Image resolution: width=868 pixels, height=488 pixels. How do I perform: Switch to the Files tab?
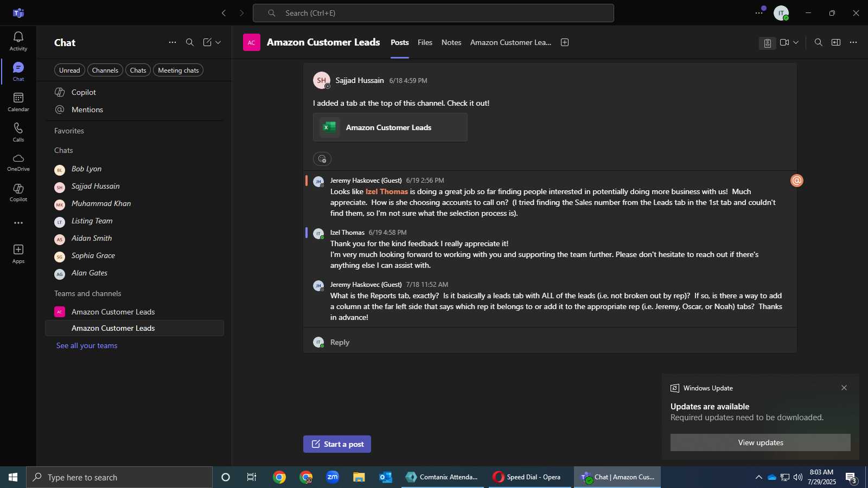[425, 42]
